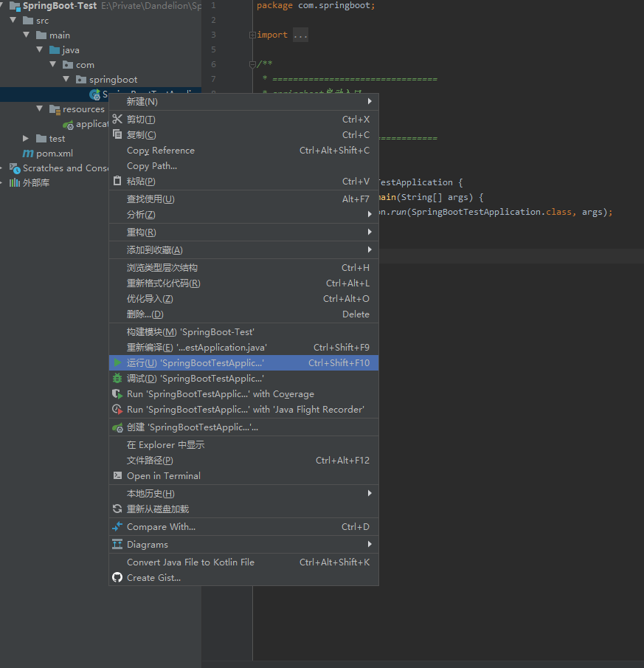
Task: Choose Copy Reference from the context menu
Action: pos(161,151)
